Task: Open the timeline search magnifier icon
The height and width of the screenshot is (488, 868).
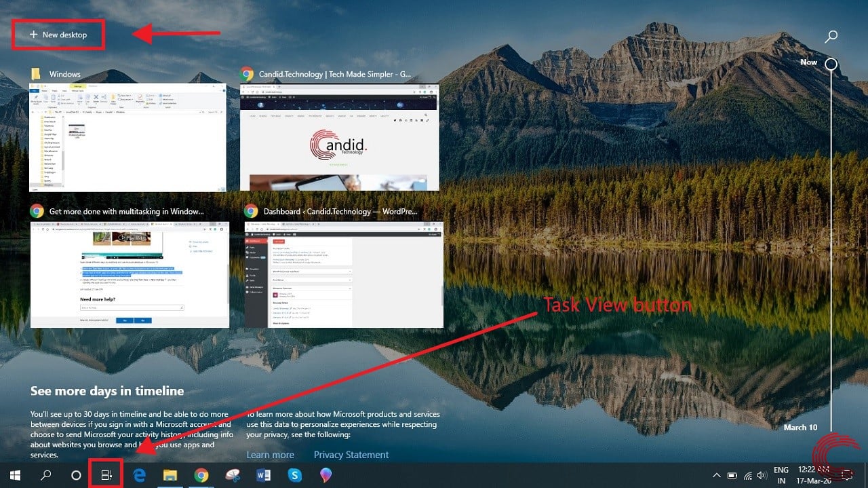Action: click(831, 37)
